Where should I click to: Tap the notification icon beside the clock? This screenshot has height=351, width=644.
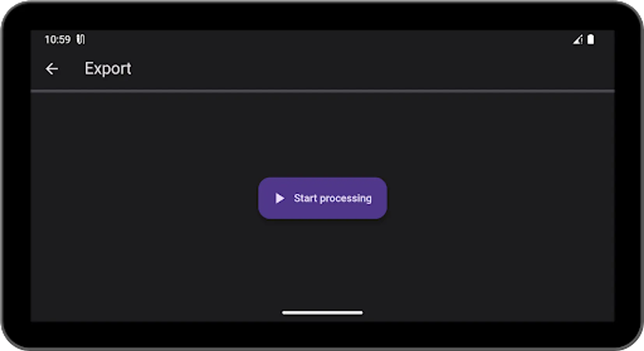[80, 39]
